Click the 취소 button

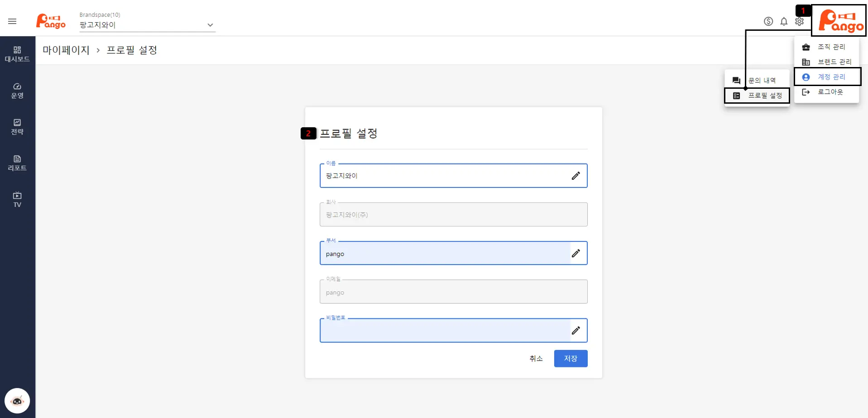[536, 359]
